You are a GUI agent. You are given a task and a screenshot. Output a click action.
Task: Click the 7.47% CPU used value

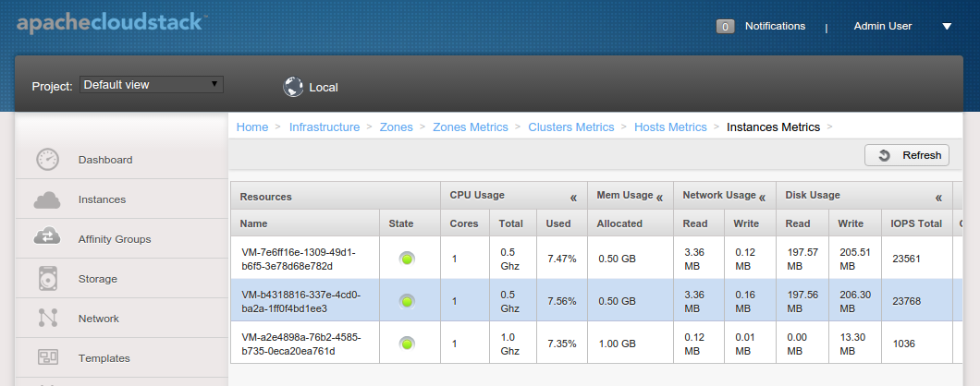pyautogui.click(x=562, y=259)
